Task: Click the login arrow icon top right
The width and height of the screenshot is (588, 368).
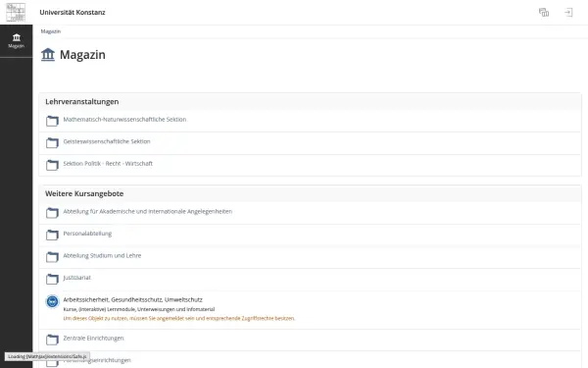Action: (x=568, y=13)
